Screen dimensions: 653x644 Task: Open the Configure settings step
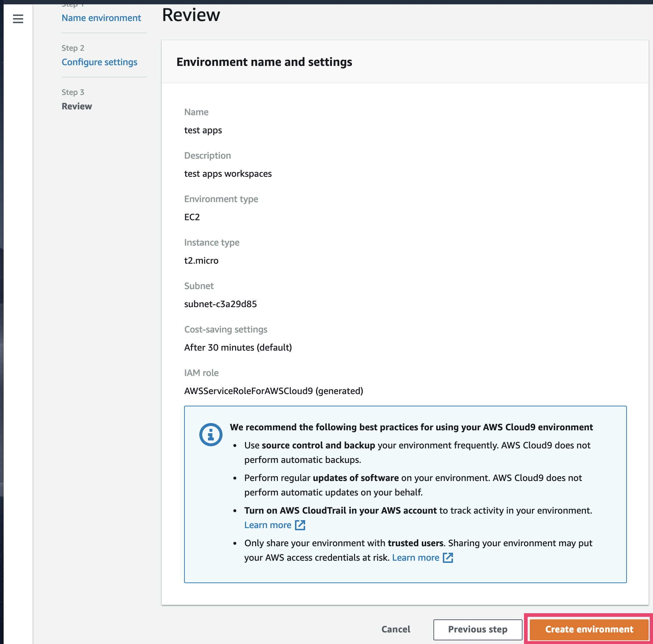click(99, 62)
